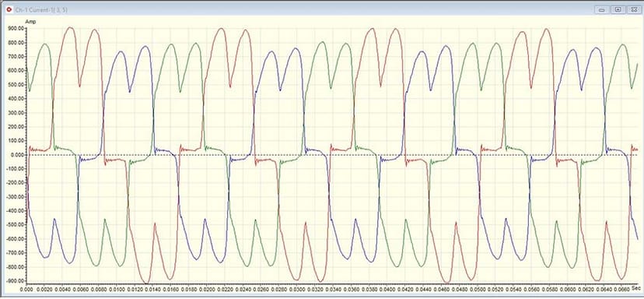Click the positive '100.00' y-axis label
Image resolution: width=644 pixels, height=299 pixels.
coord(17,141)
